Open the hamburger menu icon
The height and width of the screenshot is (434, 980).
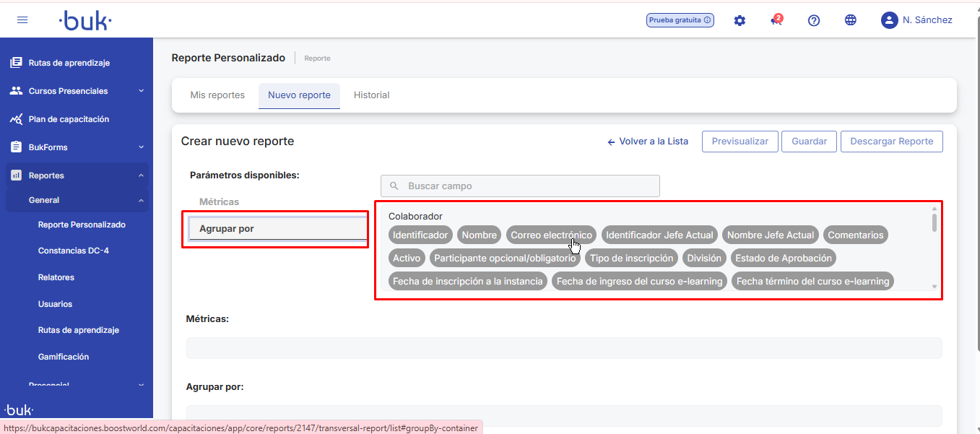(x=22, y=20)
